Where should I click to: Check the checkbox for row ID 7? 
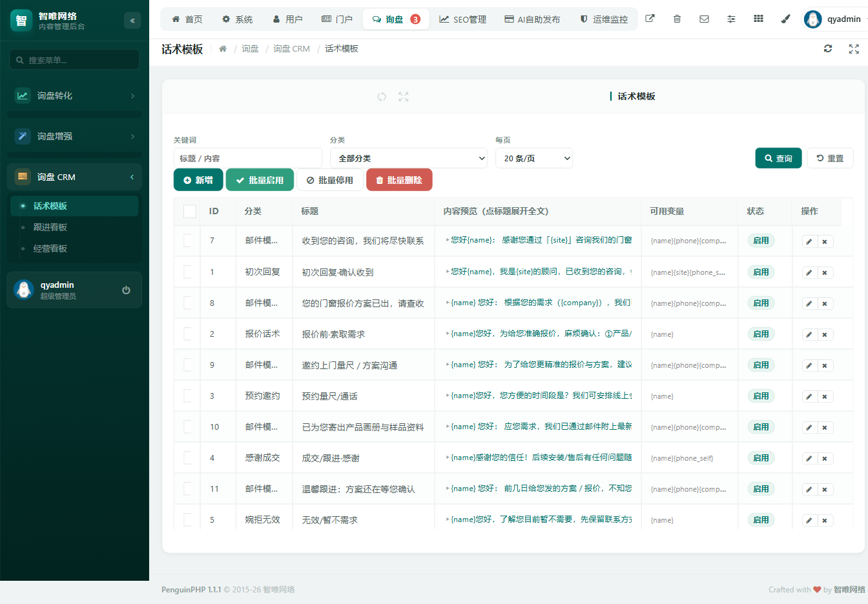pyautogui.click(x=187, y=241)
